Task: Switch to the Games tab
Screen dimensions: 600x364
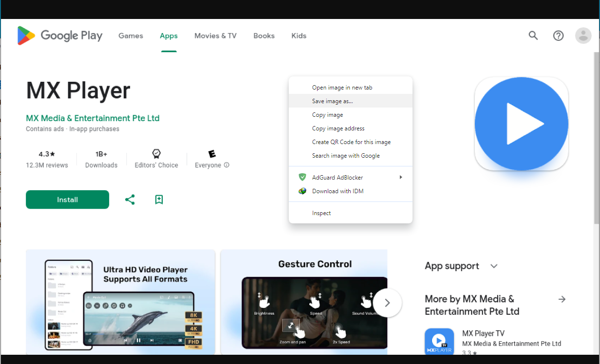Action: [131, 36]
